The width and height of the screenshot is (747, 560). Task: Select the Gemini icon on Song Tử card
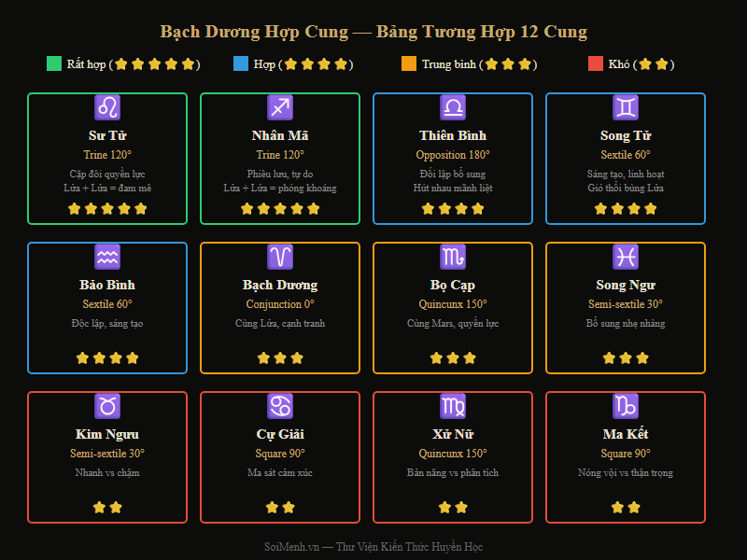(626, 105)
